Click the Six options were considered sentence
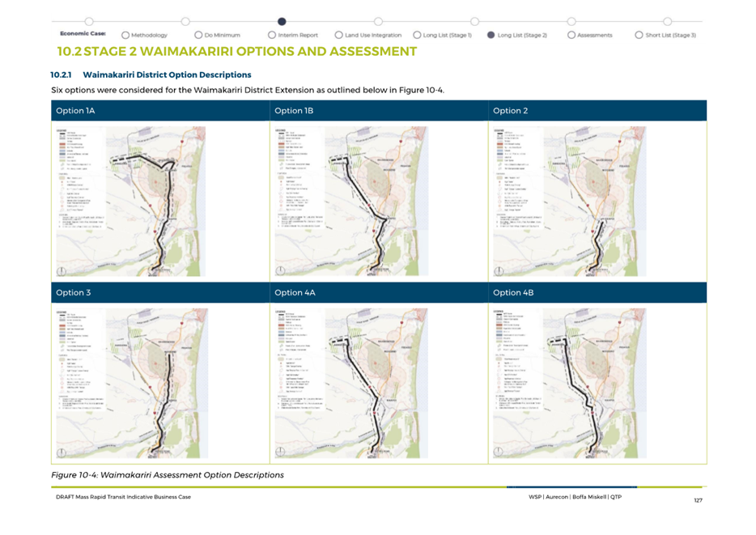Screen dimensions: 756x535 click(248, 90)
